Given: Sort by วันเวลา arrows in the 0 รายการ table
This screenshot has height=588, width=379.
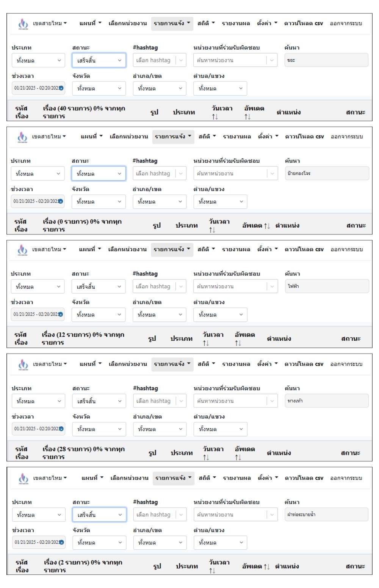Looking at the screenshot, I should [212, 230].
